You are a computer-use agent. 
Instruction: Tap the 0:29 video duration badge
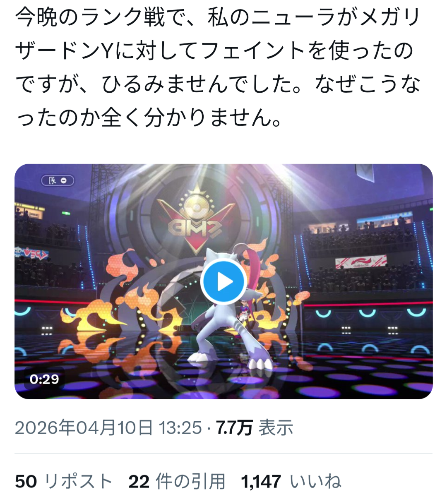44,379
